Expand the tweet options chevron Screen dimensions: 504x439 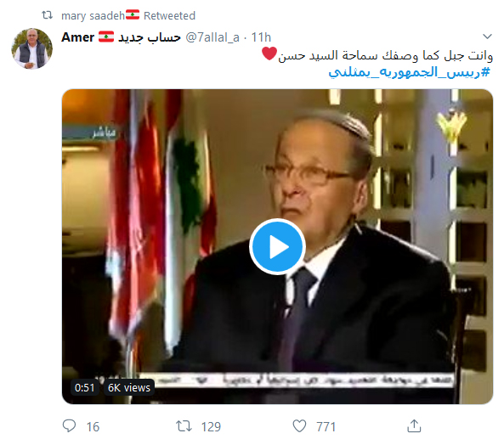[487, 37]
